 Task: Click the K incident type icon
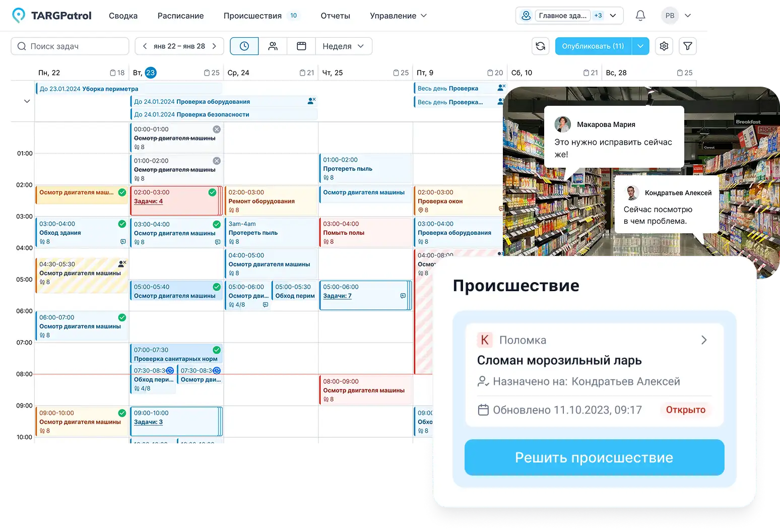pyautogui.click(x=484, y=340)
